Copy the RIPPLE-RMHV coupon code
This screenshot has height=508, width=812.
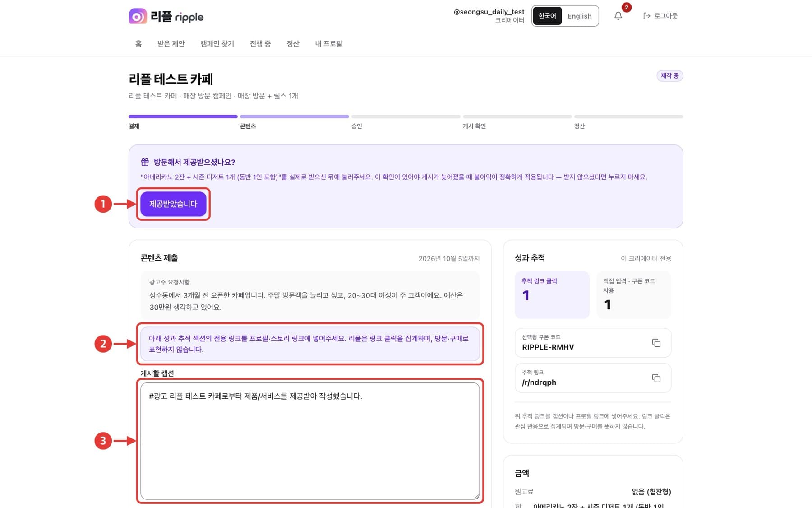tap(656, 343)
